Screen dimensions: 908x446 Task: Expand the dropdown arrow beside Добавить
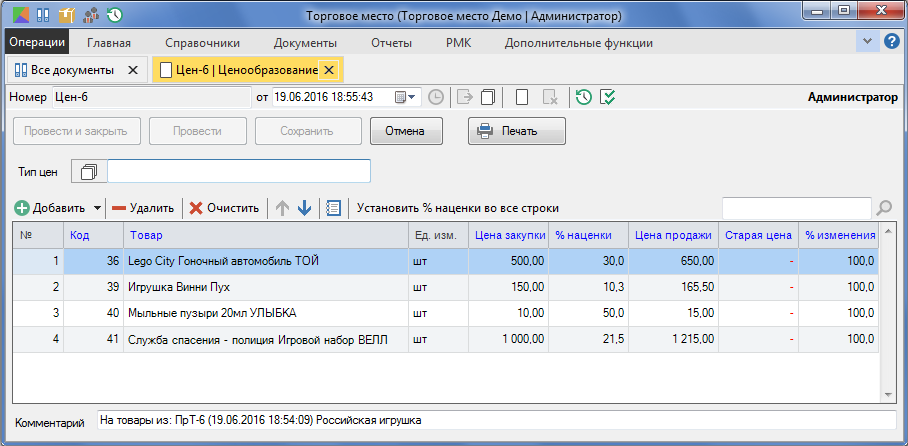pos(97,208)
